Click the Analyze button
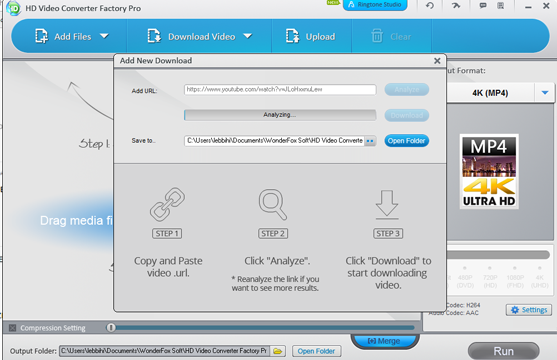 pyautogui.click(x=407, y=90)
